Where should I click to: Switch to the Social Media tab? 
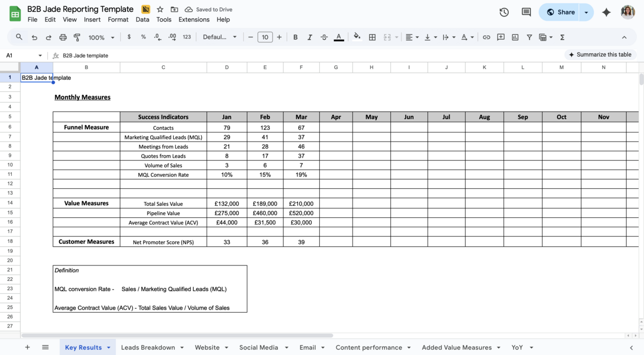click(x=259, y=347)
